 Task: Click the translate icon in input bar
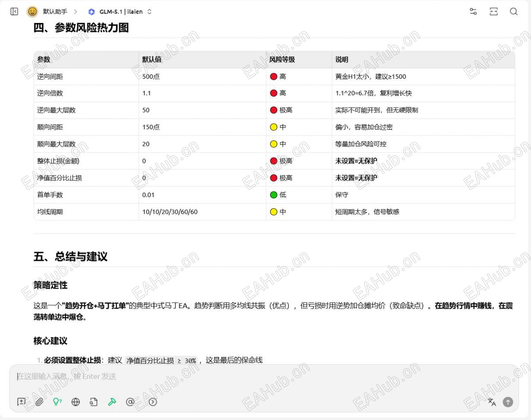coord(492,402)
